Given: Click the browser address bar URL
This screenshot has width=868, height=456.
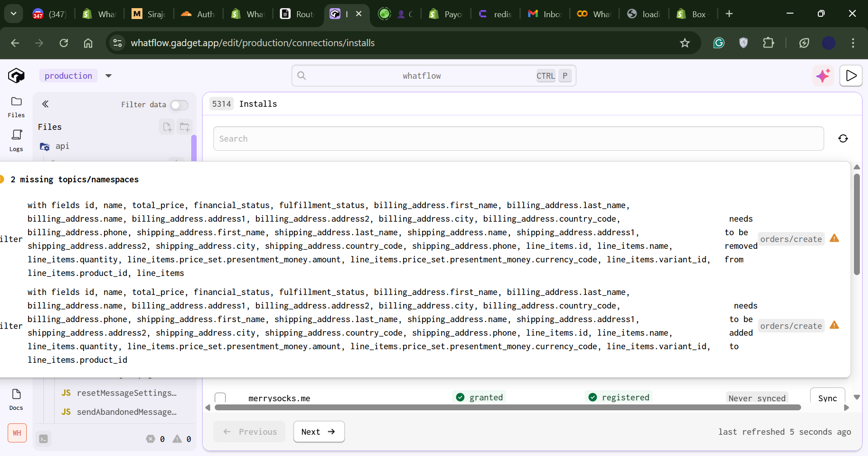Looking at the screenshot, I should 253,43.
